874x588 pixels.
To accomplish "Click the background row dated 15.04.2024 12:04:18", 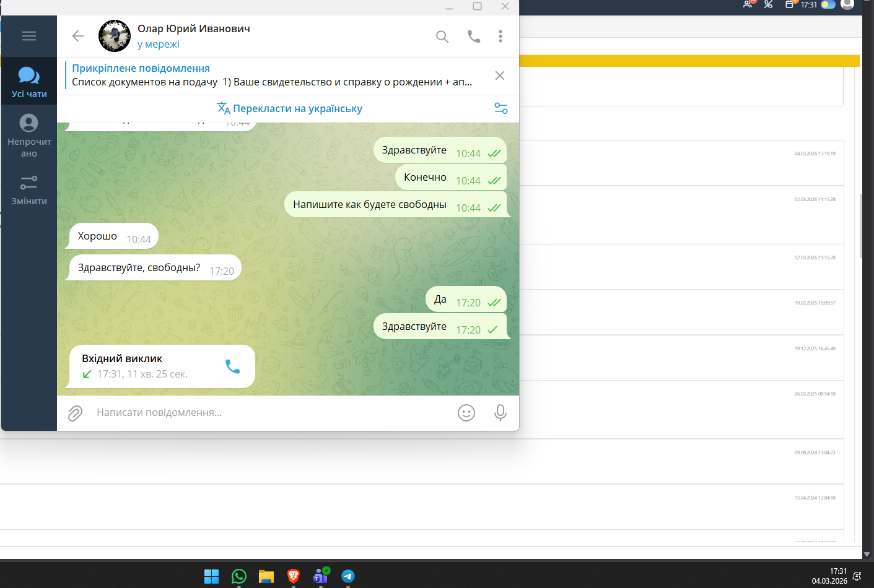I will pyautogui.click(x=422, y=507).
